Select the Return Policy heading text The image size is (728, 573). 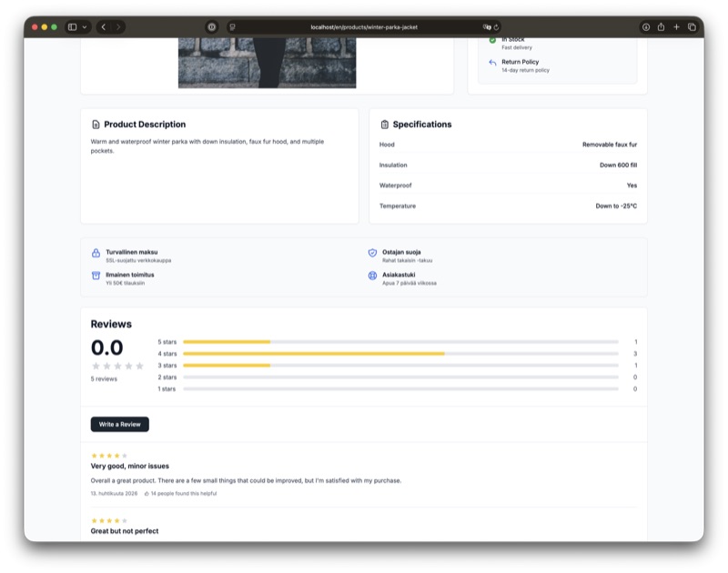tap(520, 62)
